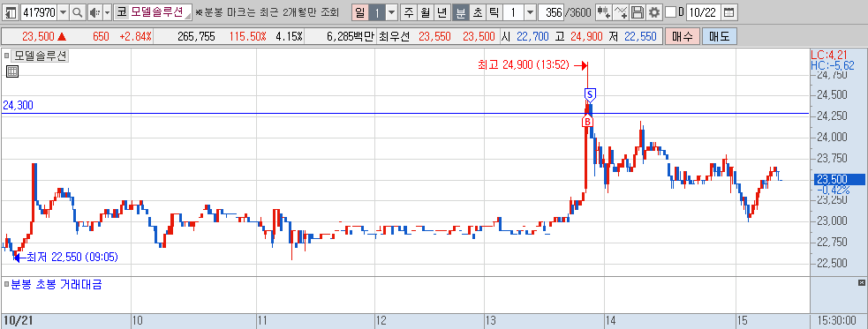
Task: Select the 일 daily period button
Action: [359, 12]
